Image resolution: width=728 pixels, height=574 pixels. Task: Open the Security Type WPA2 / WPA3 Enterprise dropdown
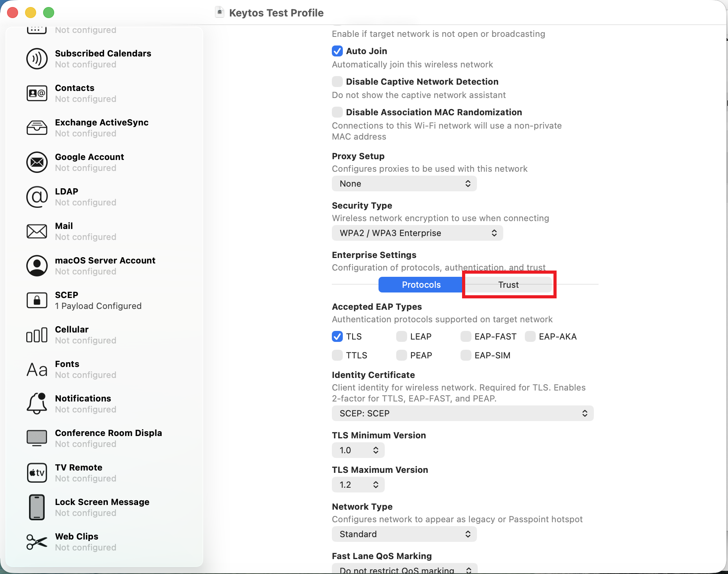pos(417,233)
